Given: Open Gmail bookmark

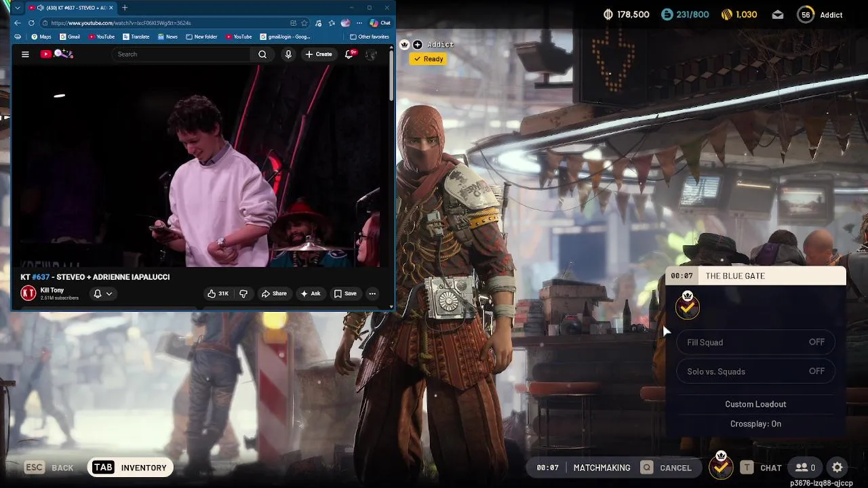Looking at the screenshot, I should pyautogui.click(x=70, y=37).
